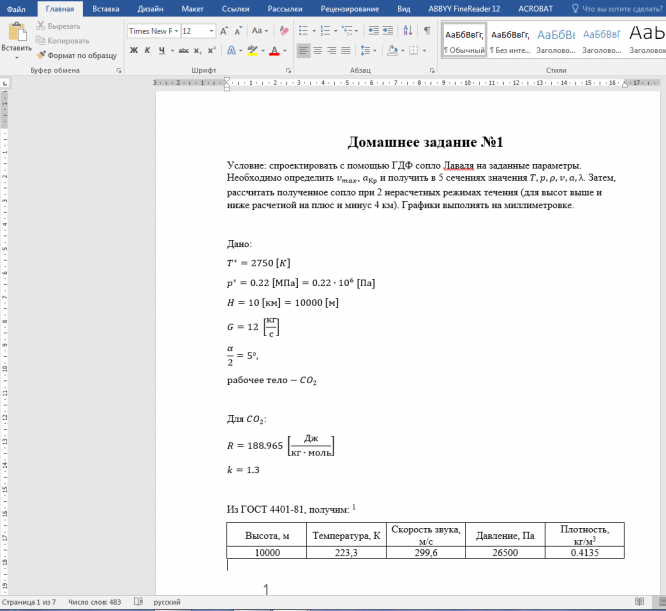Switch to the Макет tab
The image size is (666, 611).
pyautogui.click(x=192, y=8)
